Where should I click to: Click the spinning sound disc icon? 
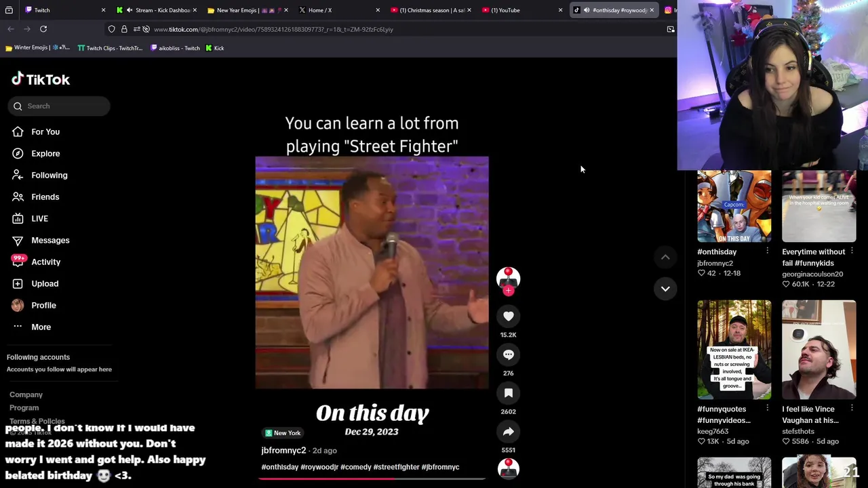point(508,468)
